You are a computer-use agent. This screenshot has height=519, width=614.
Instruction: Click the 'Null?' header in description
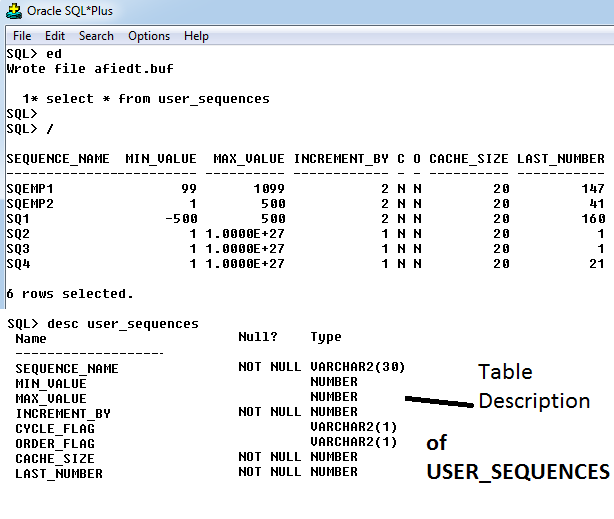click(258, 336)
